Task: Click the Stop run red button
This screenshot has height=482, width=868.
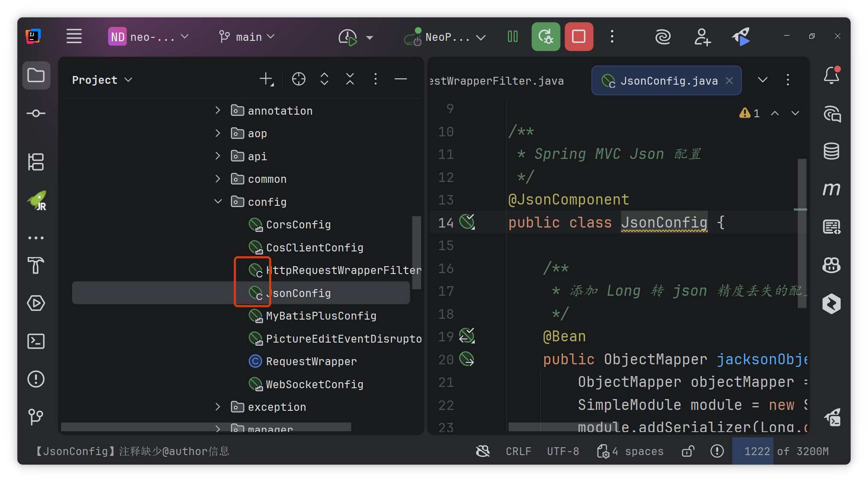Action: pyautogui.click(x=579, y=36)
